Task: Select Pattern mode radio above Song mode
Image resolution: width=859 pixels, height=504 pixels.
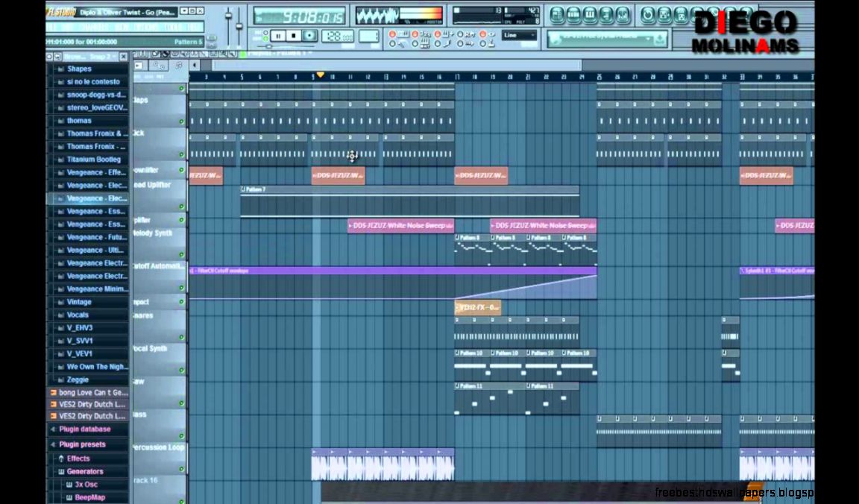Action: pyautogui.click(x=265, y=33)
